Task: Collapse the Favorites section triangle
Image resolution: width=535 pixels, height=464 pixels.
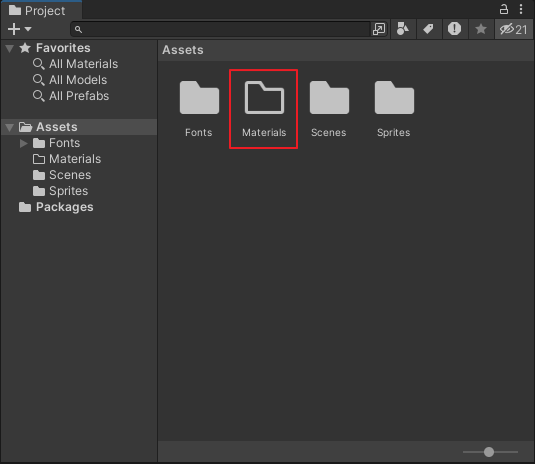Action: (x=10, y=48)
